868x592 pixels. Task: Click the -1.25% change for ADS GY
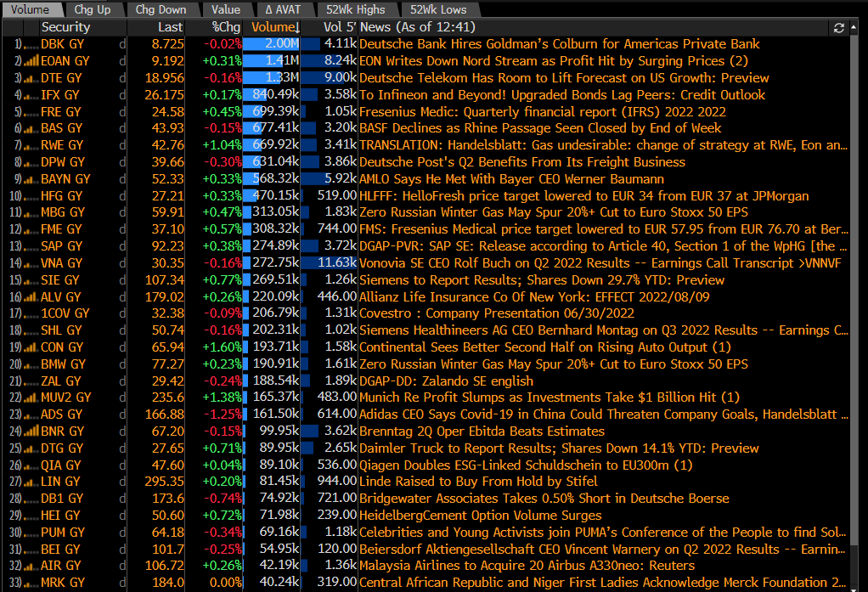[x=223, y=414]
